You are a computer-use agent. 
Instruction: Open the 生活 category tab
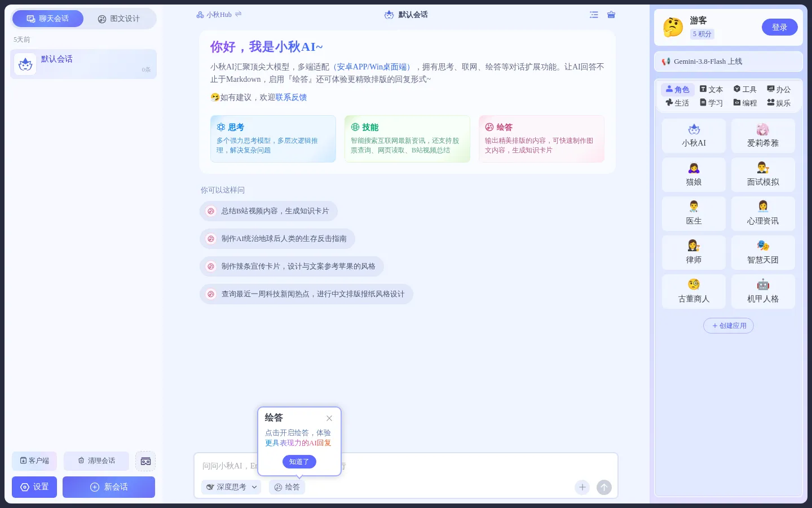[677, 103]
